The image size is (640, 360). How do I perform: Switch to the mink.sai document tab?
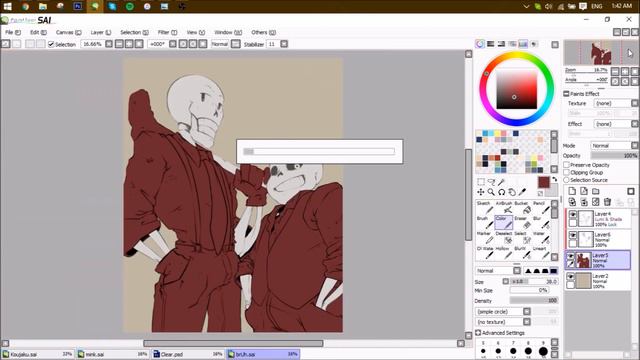(x=112, y=354)
